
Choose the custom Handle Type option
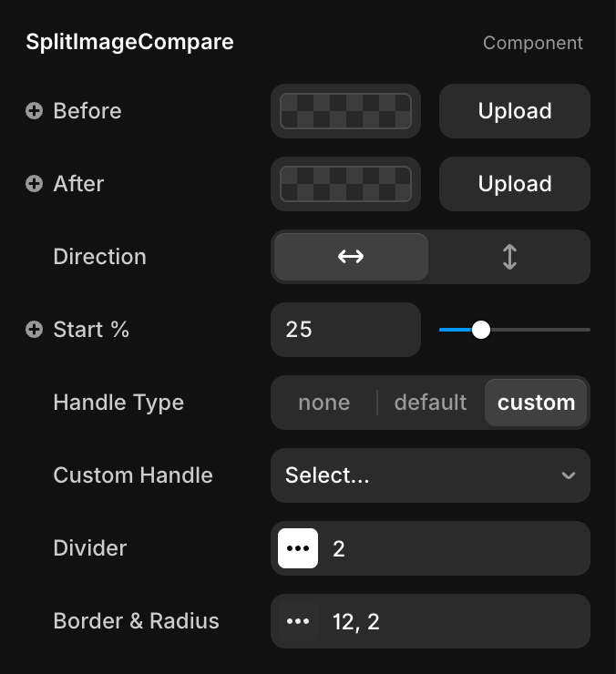[536, 403]
